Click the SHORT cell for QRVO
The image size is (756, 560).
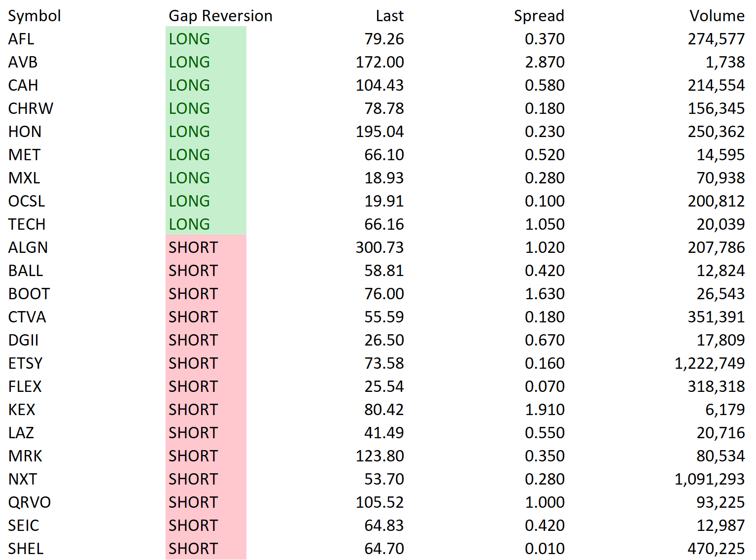tap(206, 502)
